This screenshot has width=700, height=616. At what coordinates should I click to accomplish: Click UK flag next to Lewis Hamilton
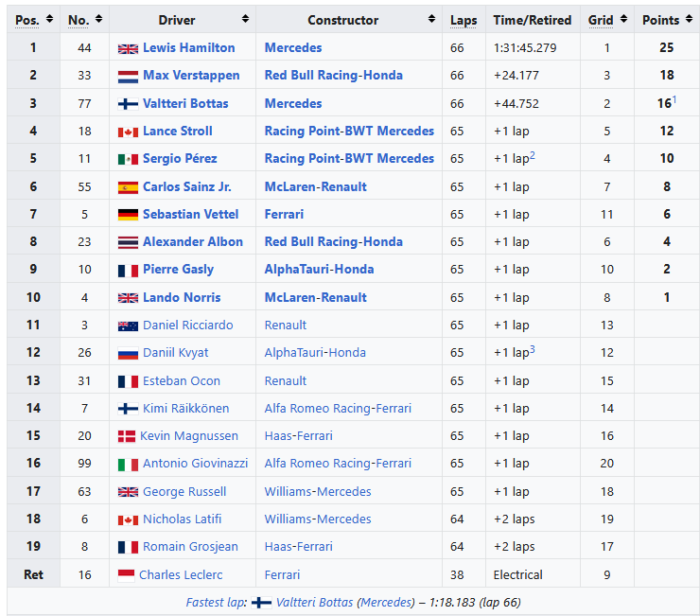pyautogui.click(x=128, y=48)
